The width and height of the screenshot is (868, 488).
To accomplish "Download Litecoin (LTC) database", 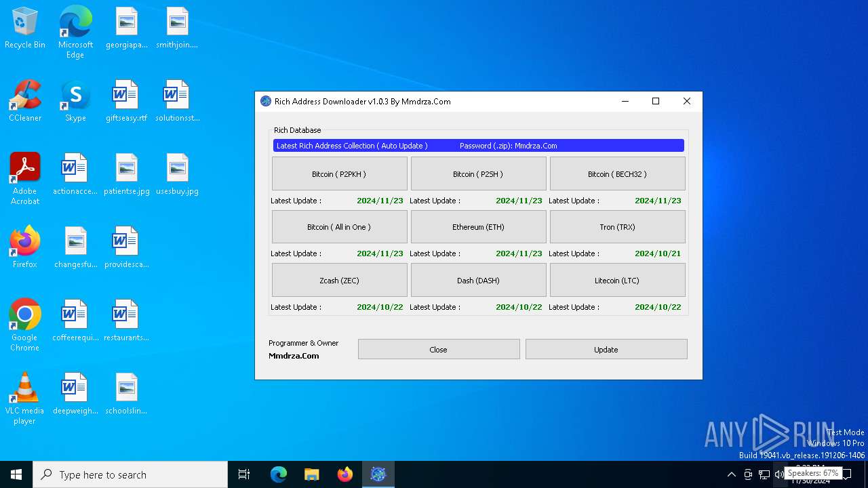I will pos(617,280).
